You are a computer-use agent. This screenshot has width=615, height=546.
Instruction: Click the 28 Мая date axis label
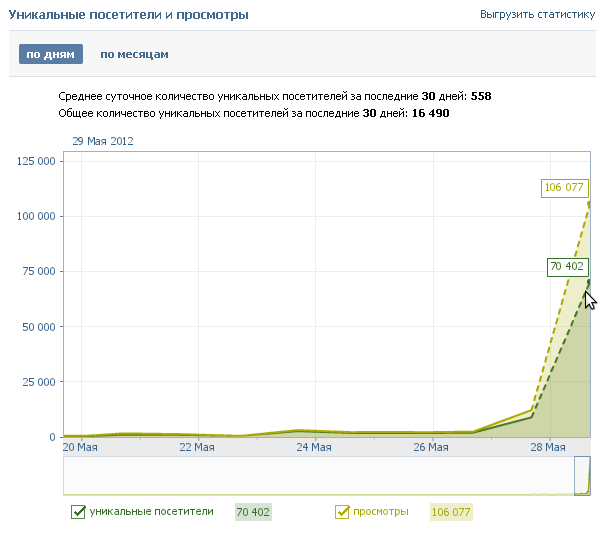tap(547, 447)
